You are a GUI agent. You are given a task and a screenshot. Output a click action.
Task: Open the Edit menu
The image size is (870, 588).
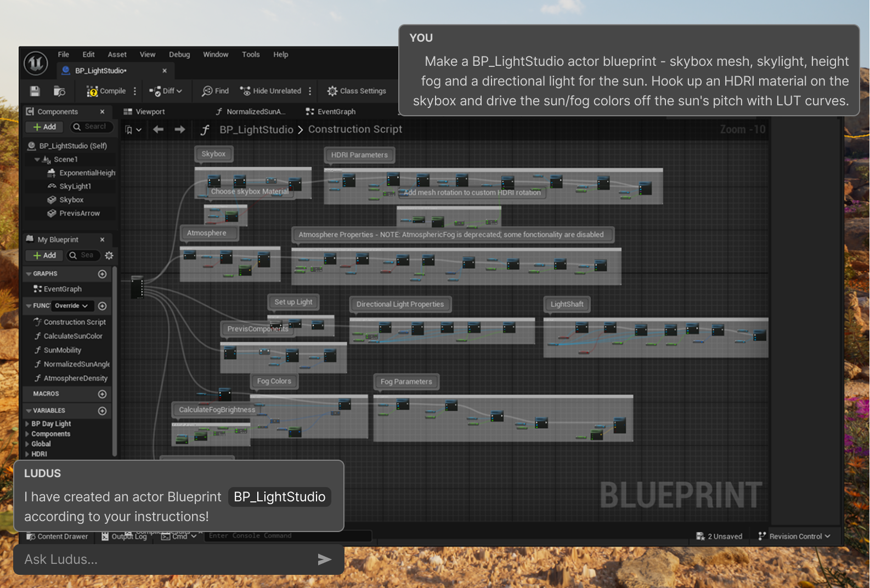coord(88,54)
